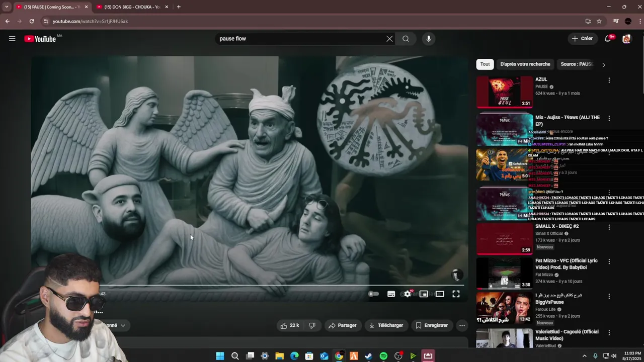
Task: Dislike the video
Action: (312, 325)
